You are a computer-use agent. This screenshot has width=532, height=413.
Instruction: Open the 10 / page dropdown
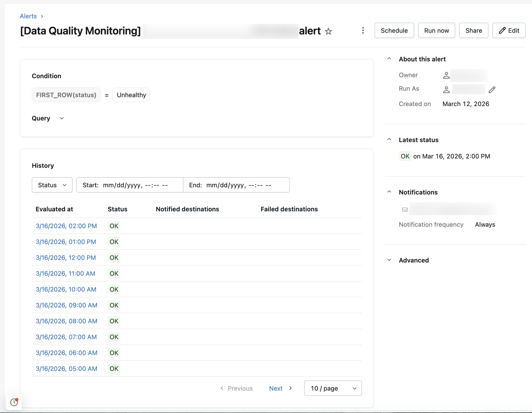333,388
